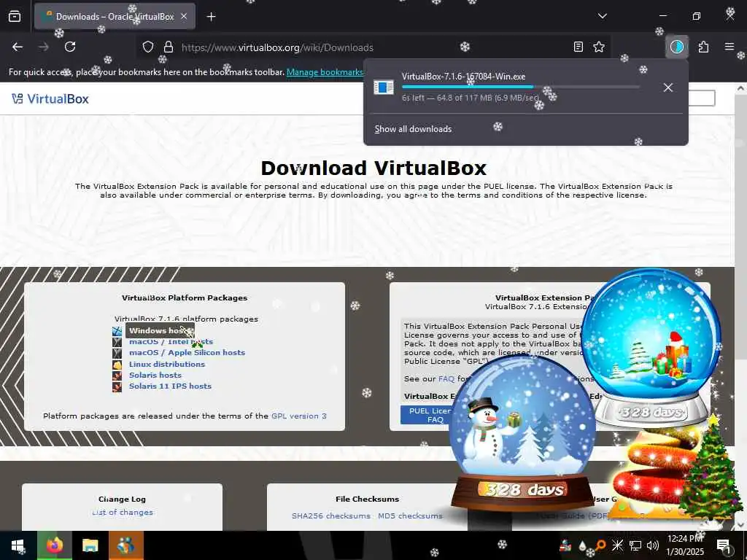Screen dimensions: 747x560
Task: Open List of changes link
Action: pos(123,513)
